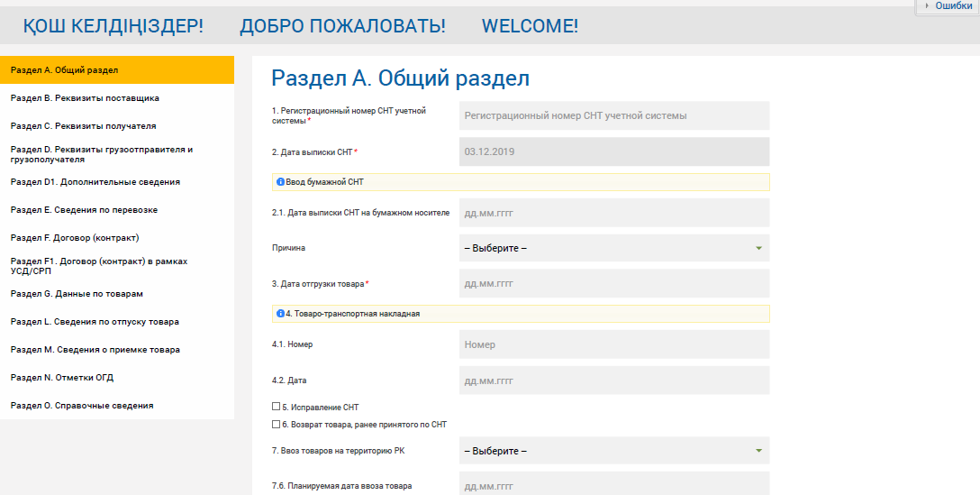Select Раздел A. Общий раздел tab

pos(117,69)
